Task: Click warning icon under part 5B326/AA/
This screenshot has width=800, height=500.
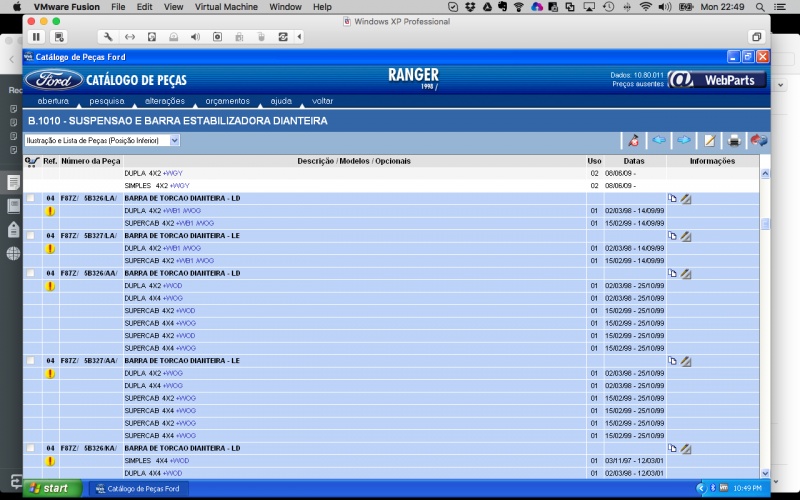Action: coord(49,286)
